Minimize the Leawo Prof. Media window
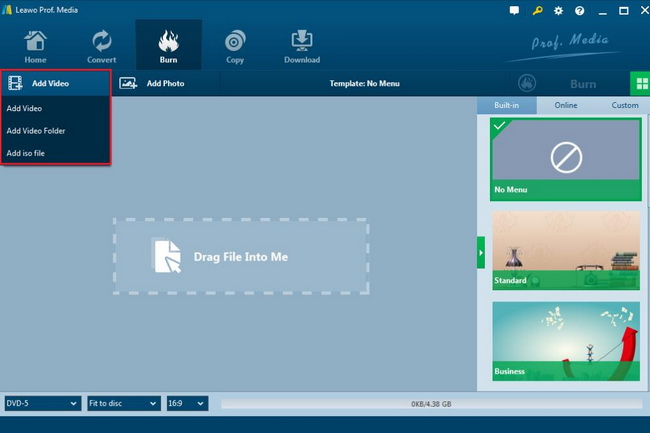 [x=603, y=11]
